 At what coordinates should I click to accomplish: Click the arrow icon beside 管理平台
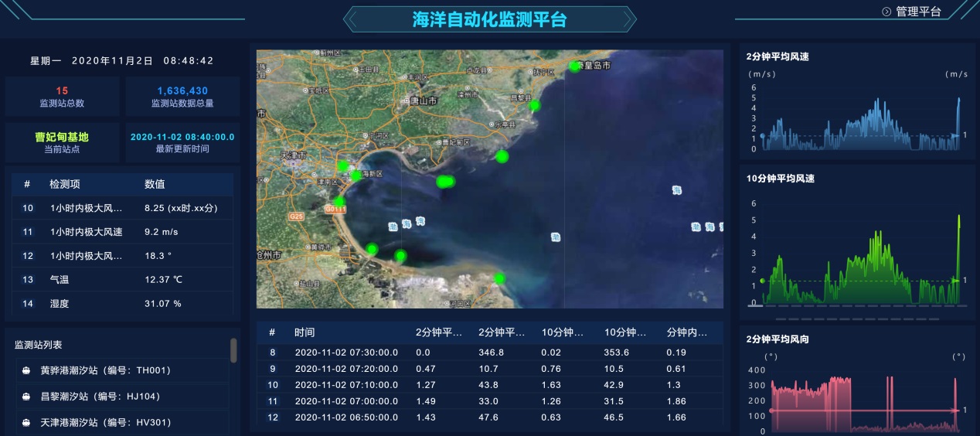point(886,12)
